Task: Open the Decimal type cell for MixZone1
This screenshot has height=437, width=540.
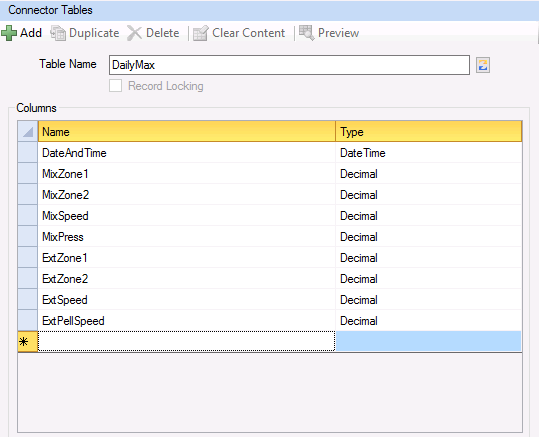Action: 429,174
